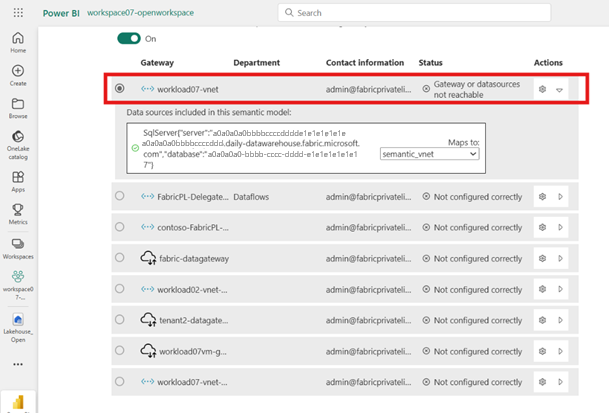Image resolution: width=609 pixels, height=413 pixels.
Task: Expand the workload02-vnet gateway row
Action: click(560, 289)
